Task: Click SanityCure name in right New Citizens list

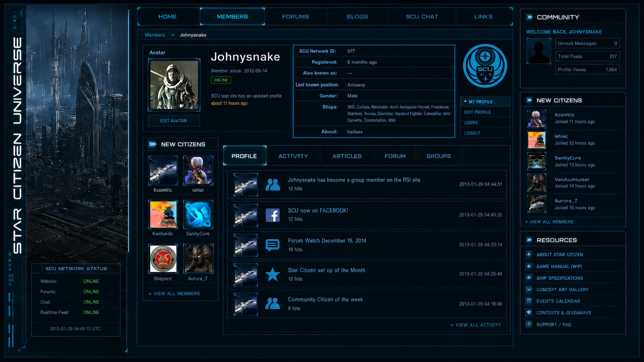Action: pos(568,158)
